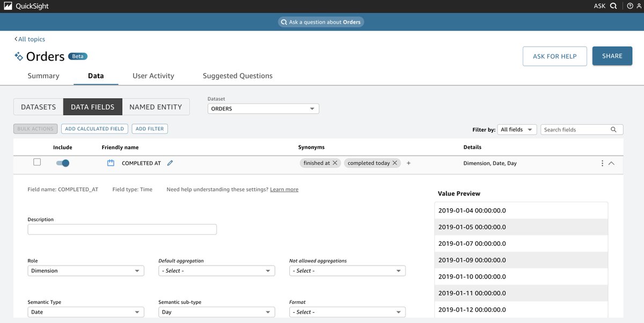
Task: Select value preview 2019-01-11 00:00:00.0
Action: [521, 293]
